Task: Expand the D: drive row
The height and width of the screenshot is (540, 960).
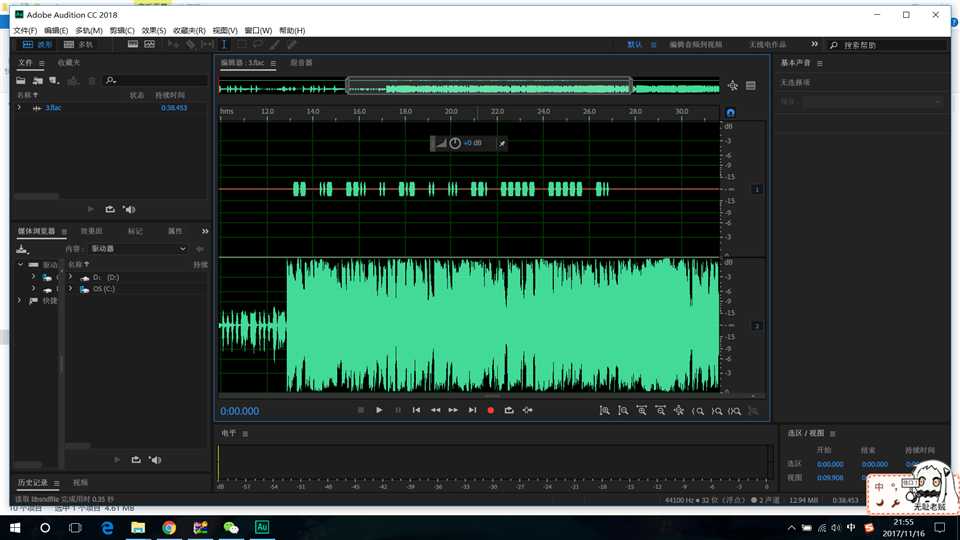Action: [x=70, y=277]
